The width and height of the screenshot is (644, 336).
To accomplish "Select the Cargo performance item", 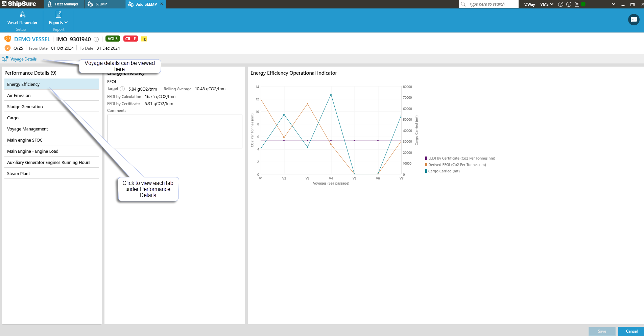I will click(52, 118).
